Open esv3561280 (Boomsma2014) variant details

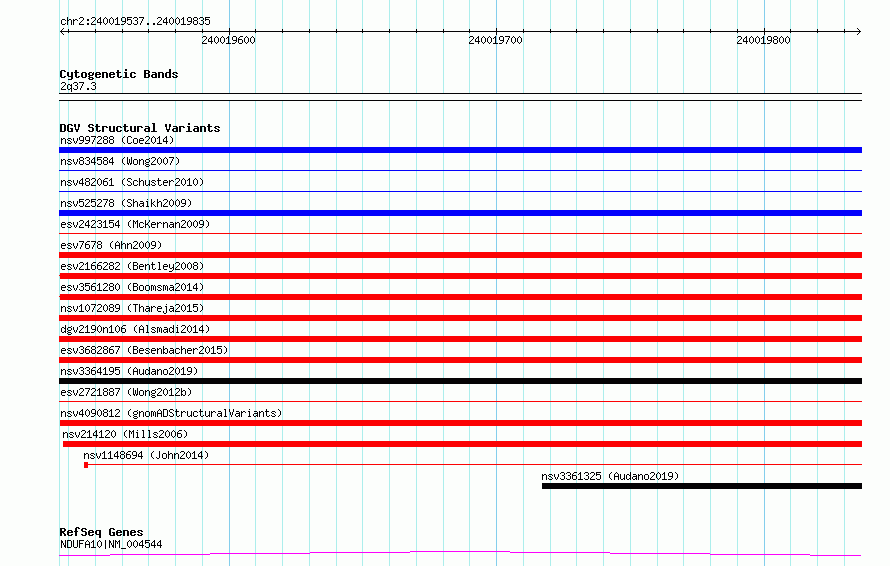pyautogui.click(x=132, y=287)
